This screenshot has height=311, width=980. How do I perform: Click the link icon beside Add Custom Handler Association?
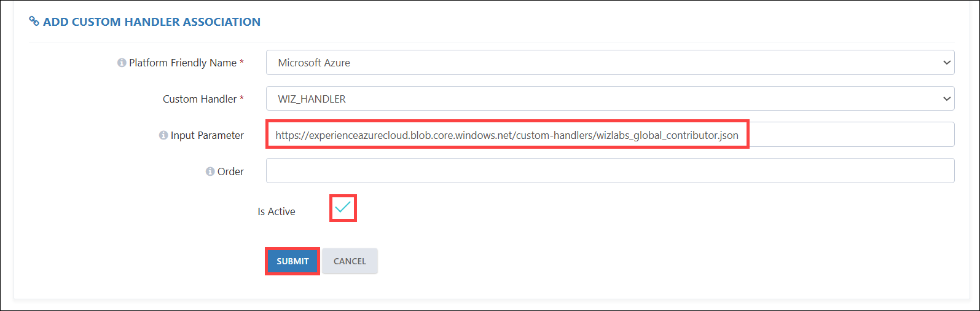point(34,22)
